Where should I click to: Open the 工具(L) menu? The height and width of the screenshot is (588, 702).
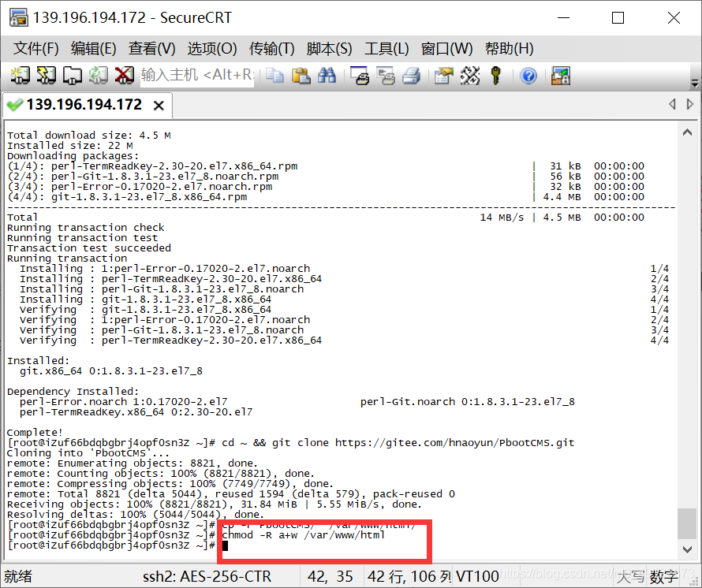386,48
